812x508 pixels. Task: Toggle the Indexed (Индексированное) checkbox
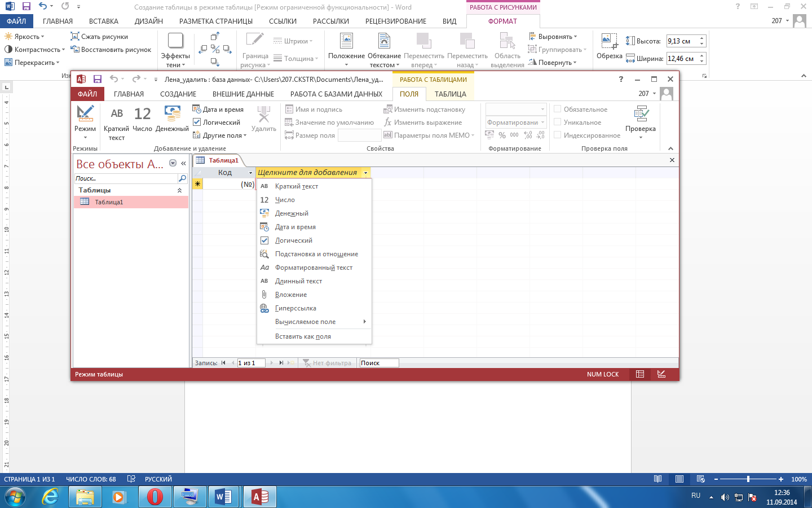557,135
